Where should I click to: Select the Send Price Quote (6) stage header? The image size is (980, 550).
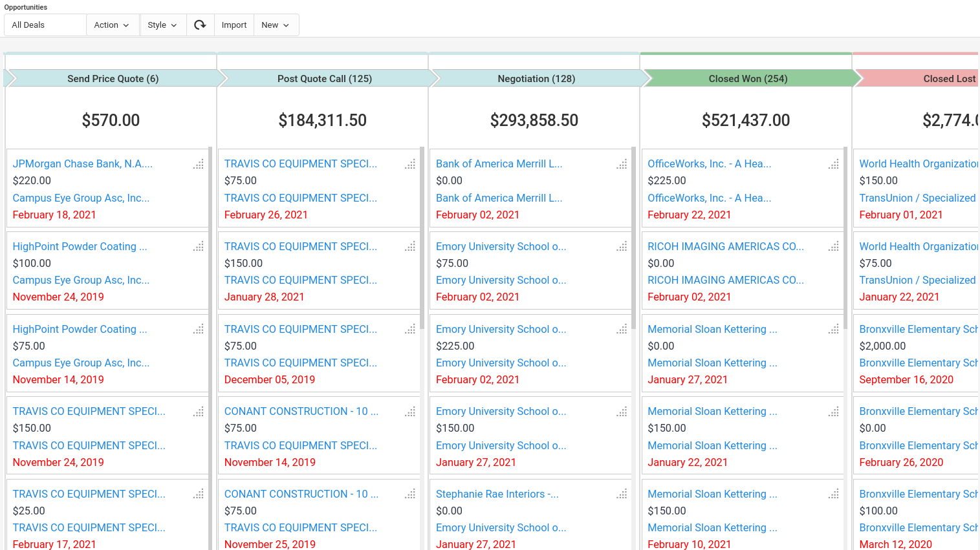113,78
